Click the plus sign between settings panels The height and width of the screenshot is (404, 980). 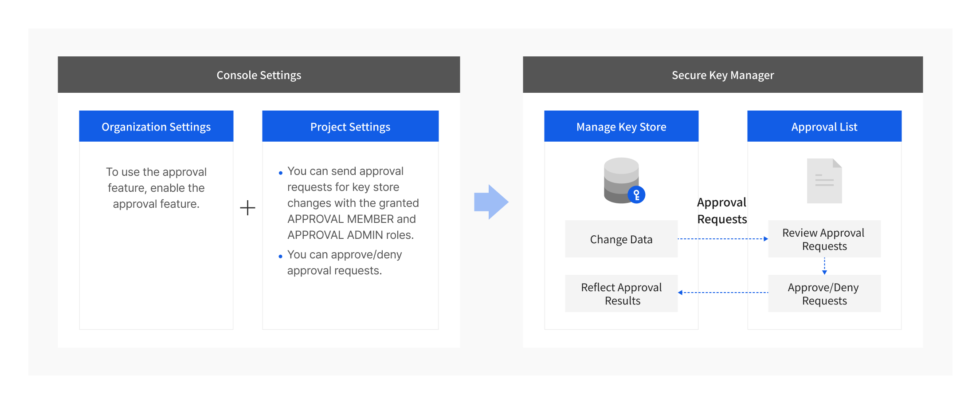tap(247, 208)
